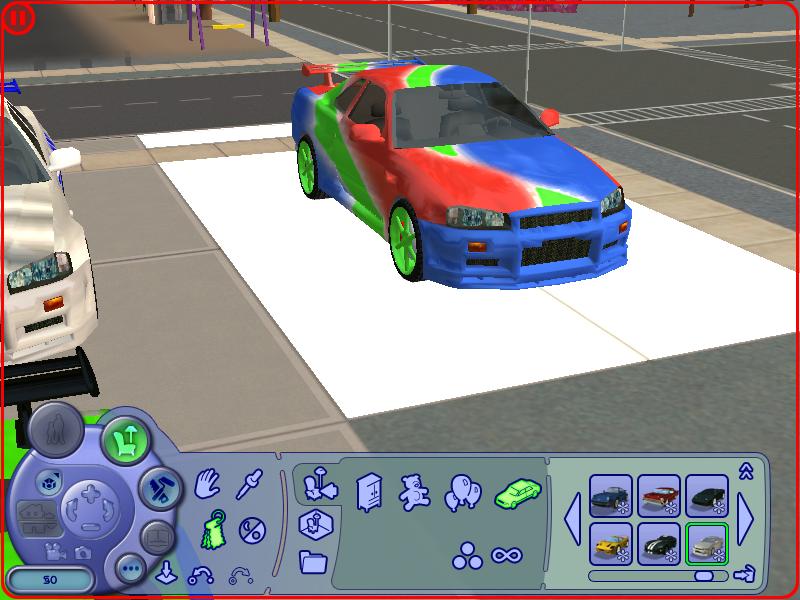Toggle Buy Mode armchair button
Image resolution: width=800 pixels, height=600 pixels.
point(125,436)
